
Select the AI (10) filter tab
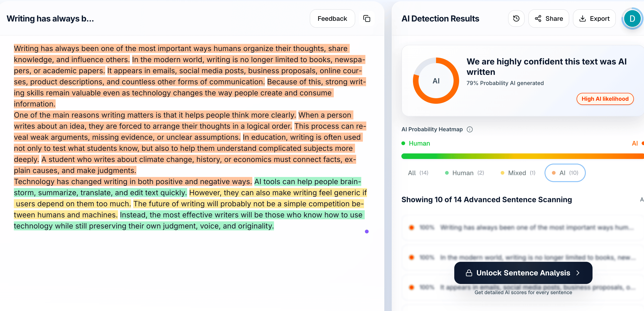point(565,173)
